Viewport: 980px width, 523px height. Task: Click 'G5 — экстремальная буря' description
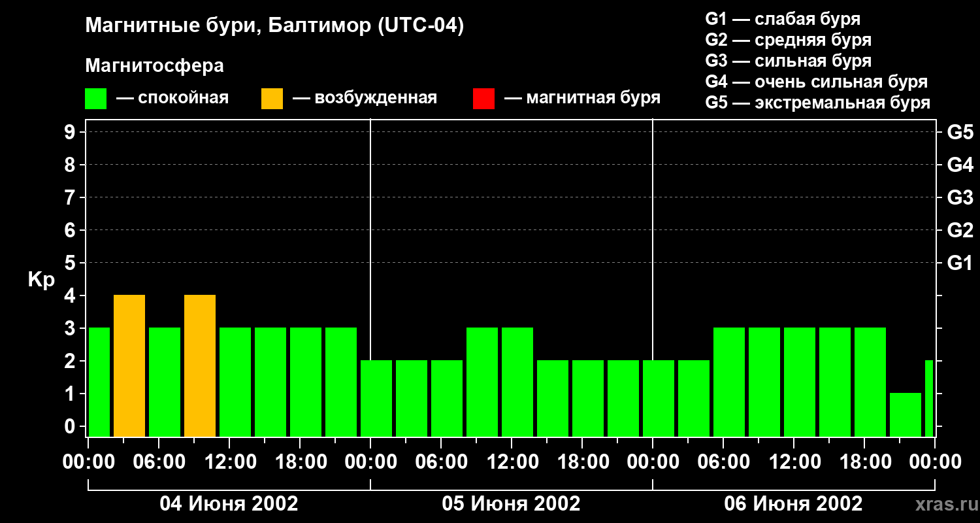point(818,103)
